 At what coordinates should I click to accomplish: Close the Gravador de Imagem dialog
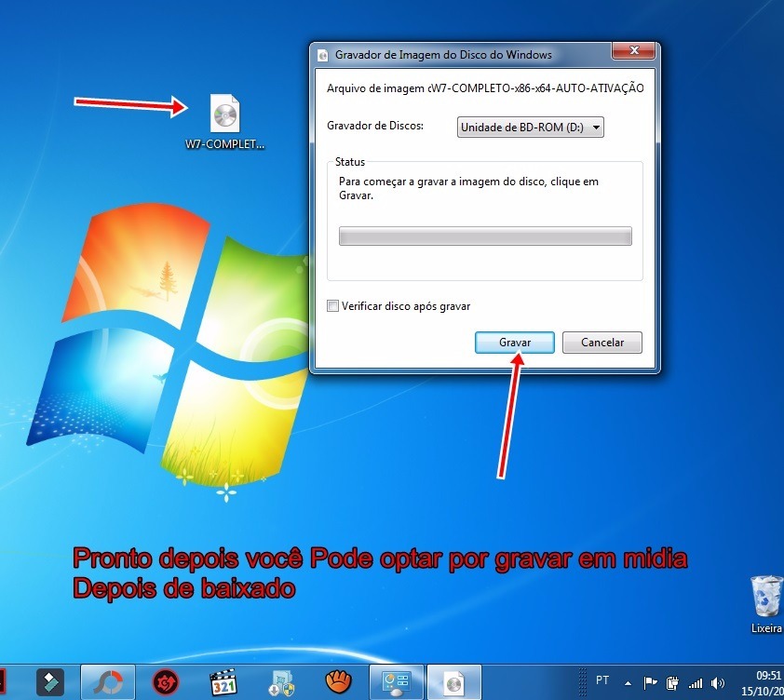(x=633, y=50)
